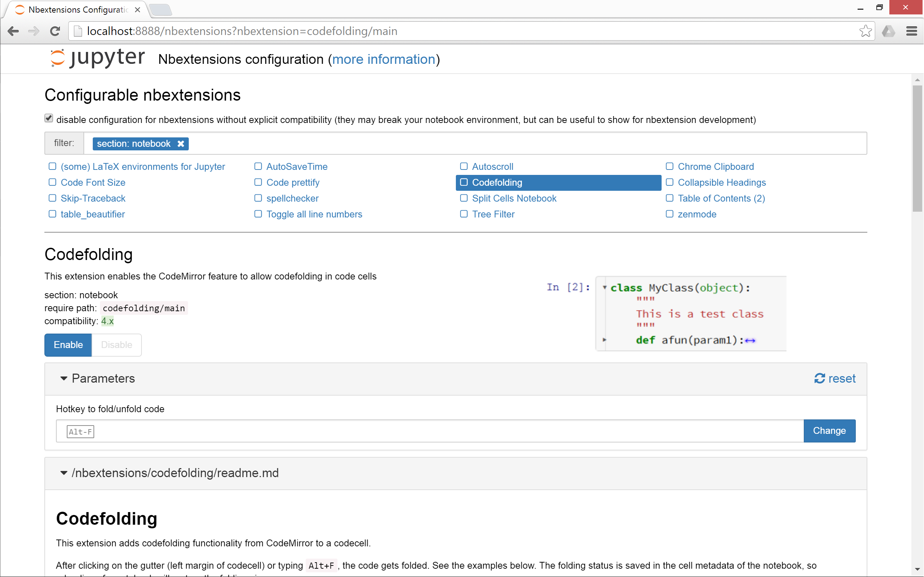
Task: Click the back navigation arrow icon
Action: tap(14, 31)
